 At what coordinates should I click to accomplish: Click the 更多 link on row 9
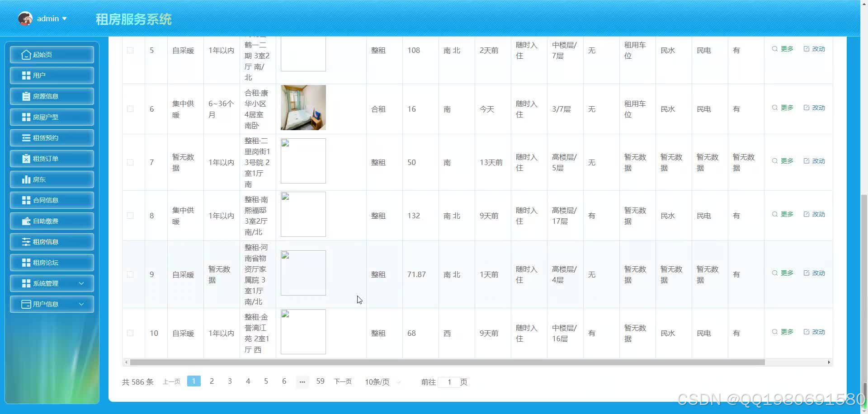(x=787, y=273)
